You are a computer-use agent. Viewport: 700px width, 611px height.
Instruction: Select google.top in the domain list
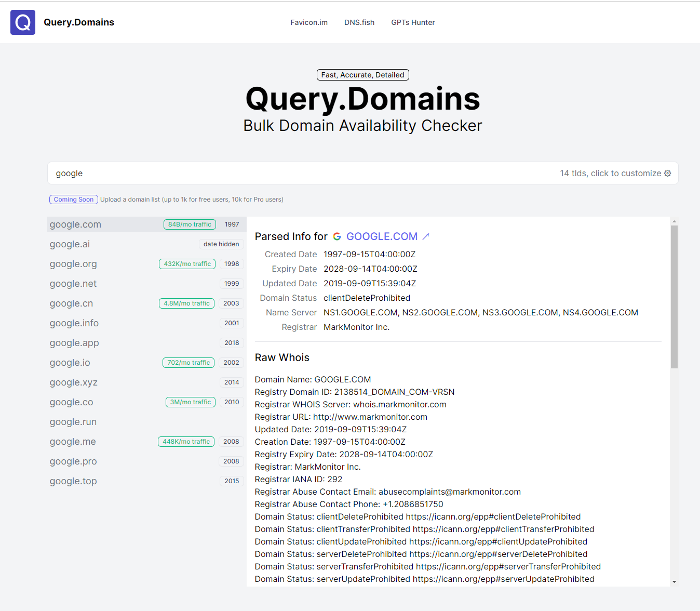point(147,481)
